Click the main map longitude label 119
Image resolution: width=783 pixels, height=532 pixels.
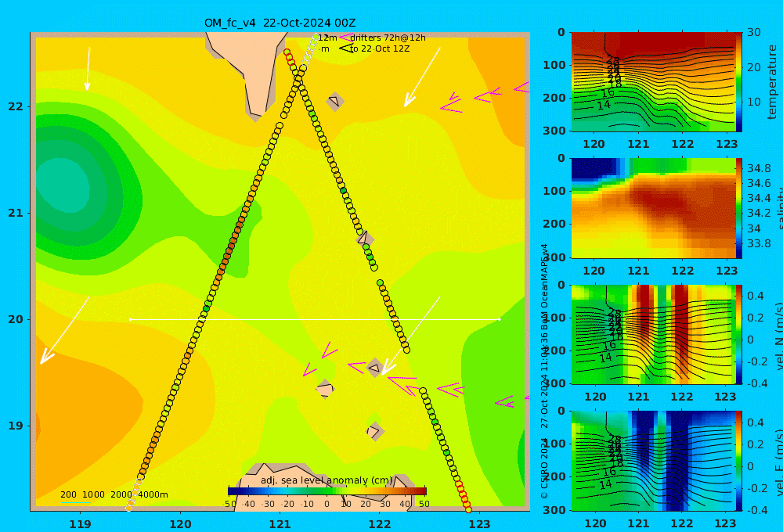[x=80, y=524]
